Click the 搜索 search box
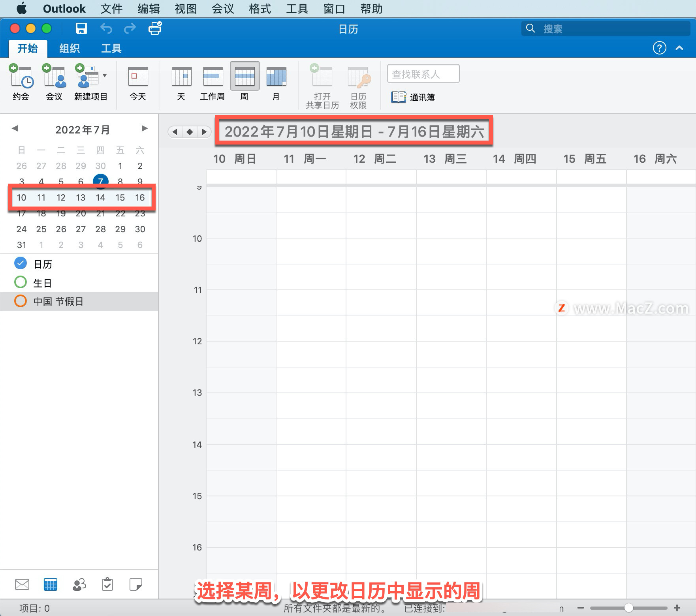This screenshot has width=696, height=616. [606, 28]
